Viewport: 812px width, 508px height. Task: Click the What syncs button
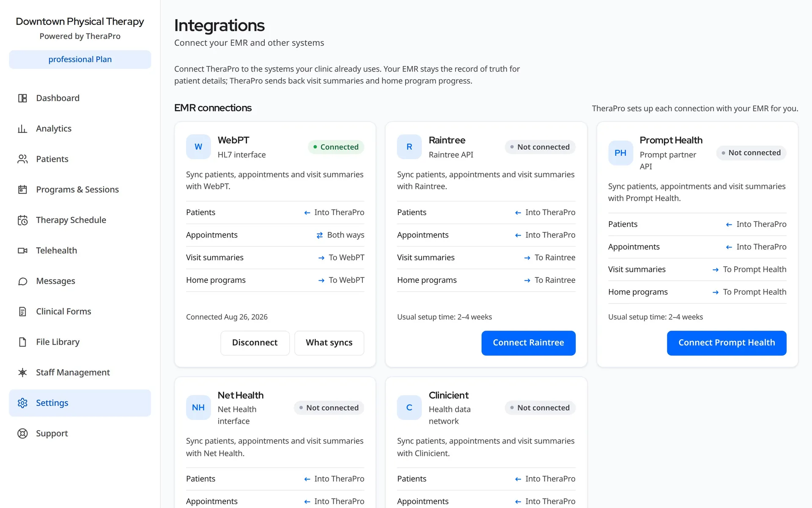(x=329, y=343)
